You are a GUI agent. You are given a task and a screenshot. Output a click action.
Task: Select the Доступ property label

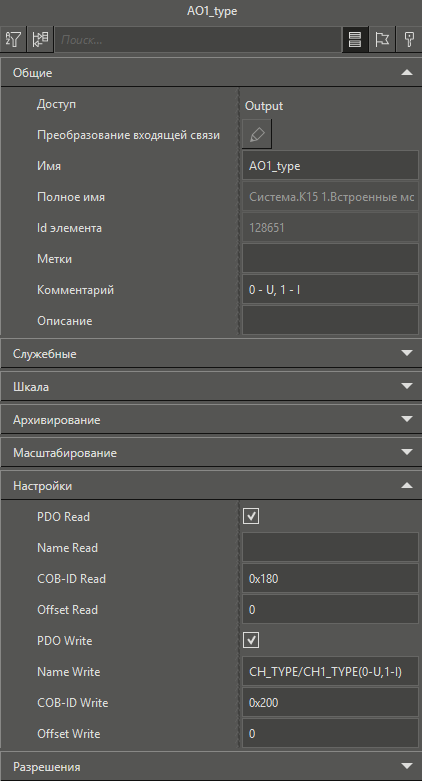coord(56,104)
